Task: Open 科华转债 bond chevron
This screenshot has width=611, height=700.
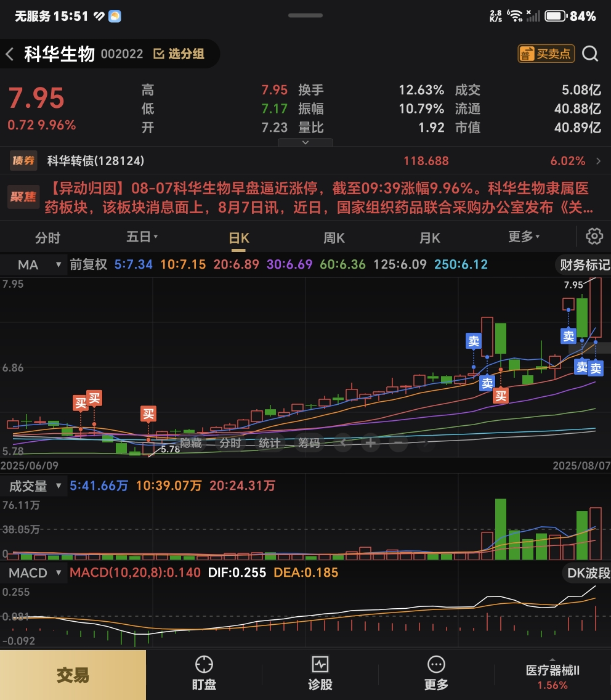Action: point(599,161)
